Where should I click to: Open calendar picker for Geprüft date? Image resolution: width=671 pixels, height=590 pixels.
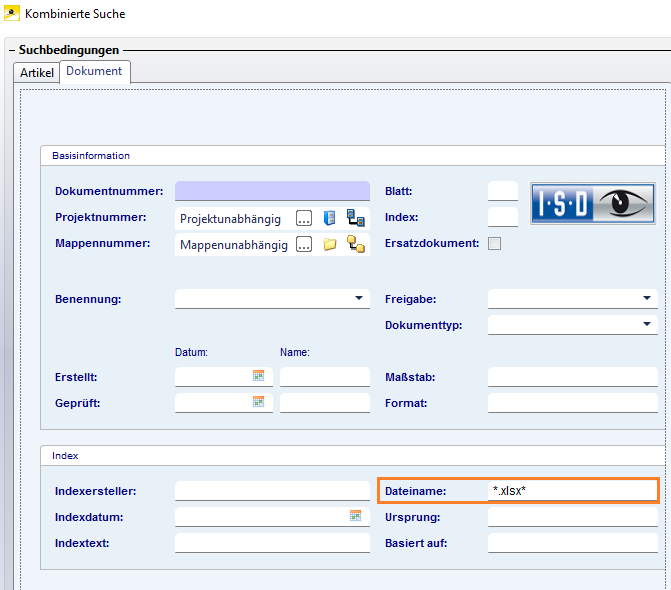click(258, 402)
